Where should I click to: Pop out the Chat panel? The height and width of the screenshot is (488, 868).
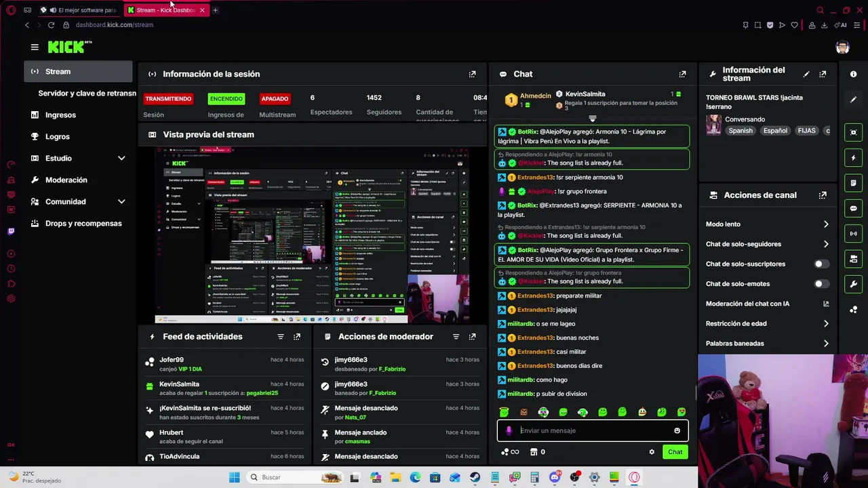(x=682, y=74)
